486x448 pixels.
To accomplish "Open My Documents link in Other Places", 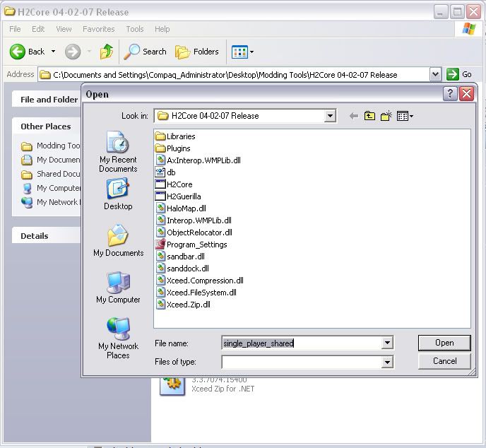I will pyautogui.click(x=51, y=160).
